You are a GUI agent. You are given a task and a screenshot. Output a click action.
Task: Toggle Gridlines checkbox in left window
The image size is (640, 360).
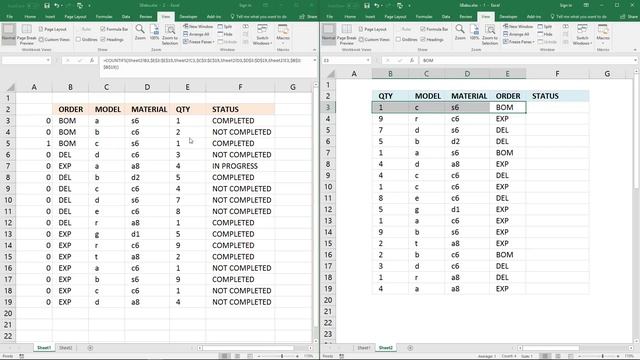pos(78,40)
